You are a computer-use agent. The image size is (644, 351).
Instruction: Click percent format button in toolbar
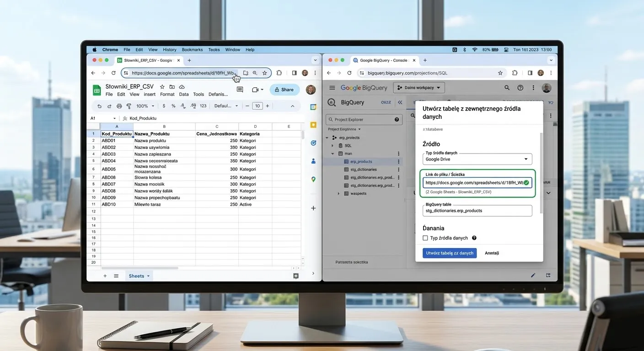point(173,106)
